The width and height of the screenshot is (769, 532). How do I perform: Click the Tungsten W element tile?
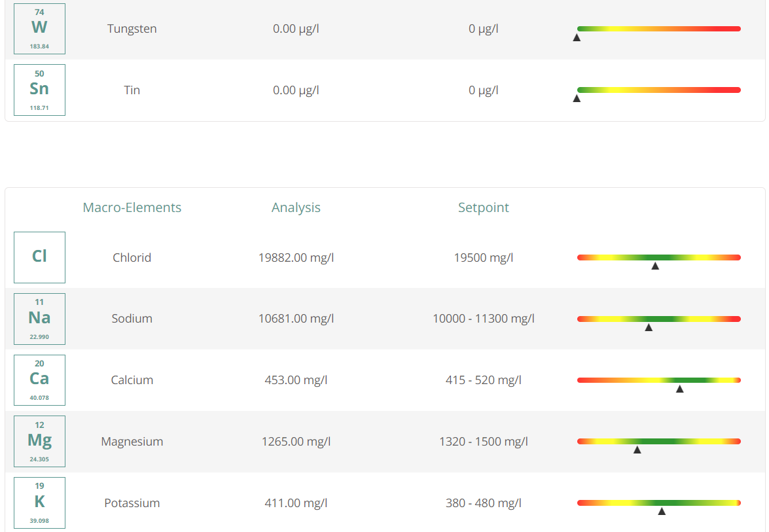point(39,29)
